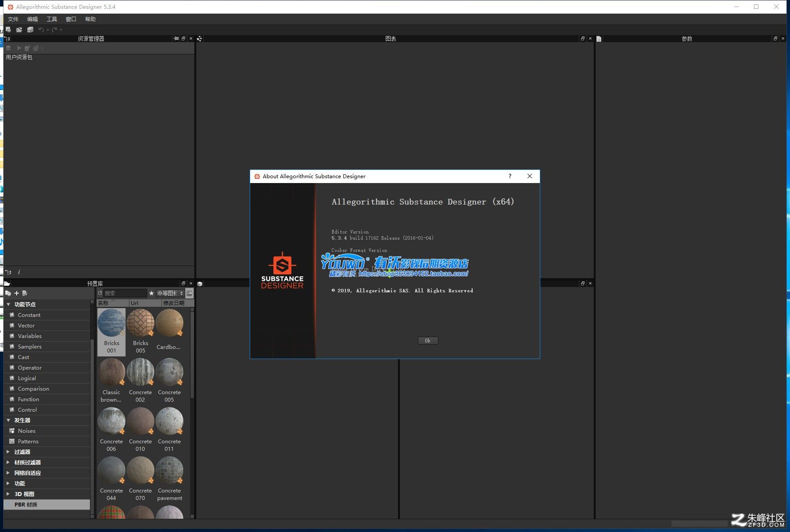Click the plus icon in library toolbar
Image resolution: width=790 pixels, height=532 pixels.
17,293
